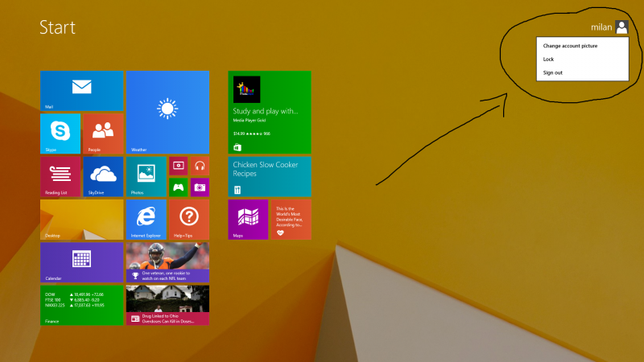Open News tile about Ohio overdoses
The width and height of the screenshot is (644, 362).
167,306
